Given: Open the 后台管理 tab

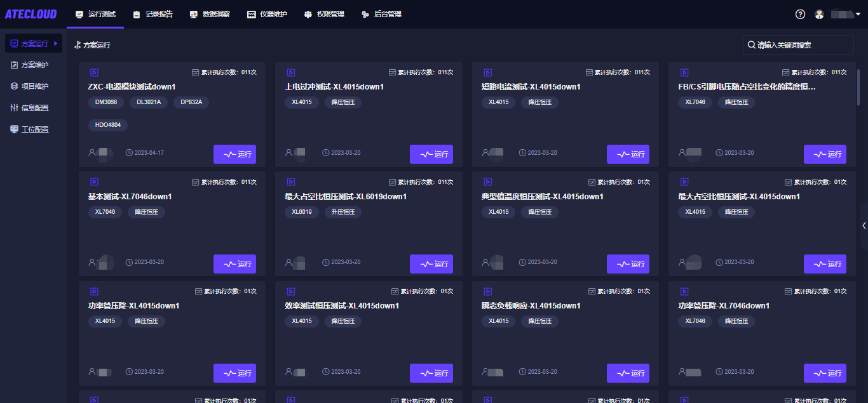Looking at the screenshot, I should tap(381, 14).
